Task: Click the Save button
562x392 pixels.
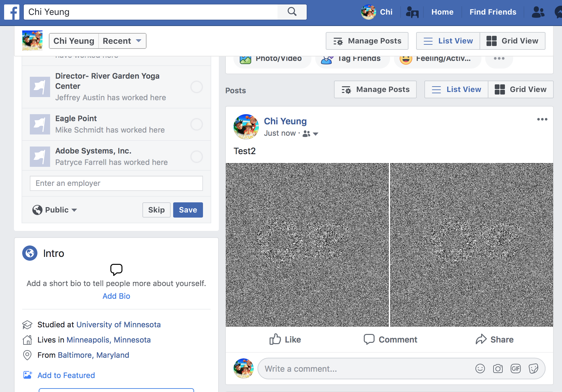Action: (x=188, y=210)
